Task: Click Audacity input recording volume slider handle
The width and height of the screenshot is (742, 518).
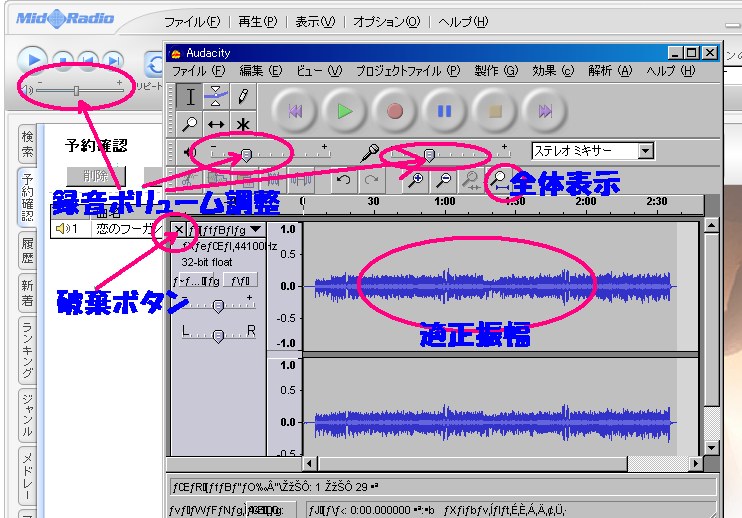Action: pyautogui.click(x=429, y=155)
